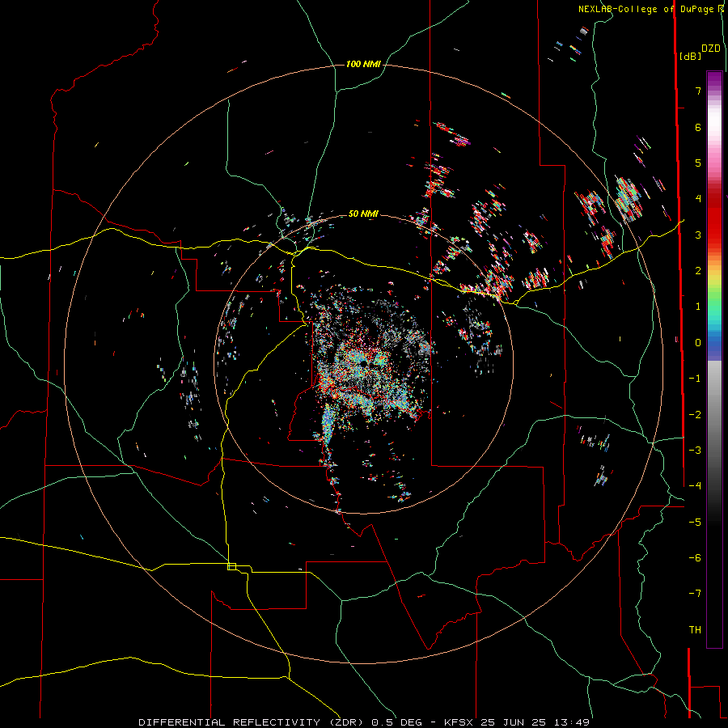Pick the "-7" scale label
Image resolution: width=728 pixels, height=728 pixels.
pyautogui.click(x=695, y=594)
